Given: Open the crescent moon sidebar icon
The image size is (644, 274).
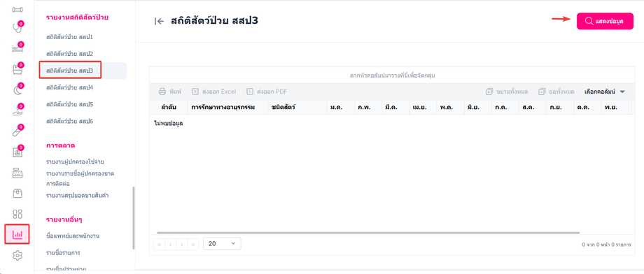Looking at the screenshot, I should [17, 90].
